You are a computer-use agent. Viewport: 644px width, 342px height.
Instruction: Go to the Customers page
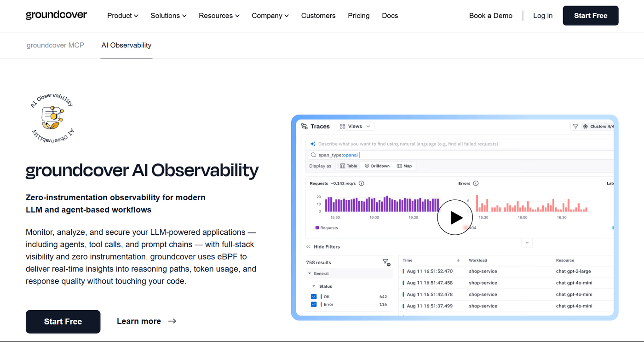point(318,16)
